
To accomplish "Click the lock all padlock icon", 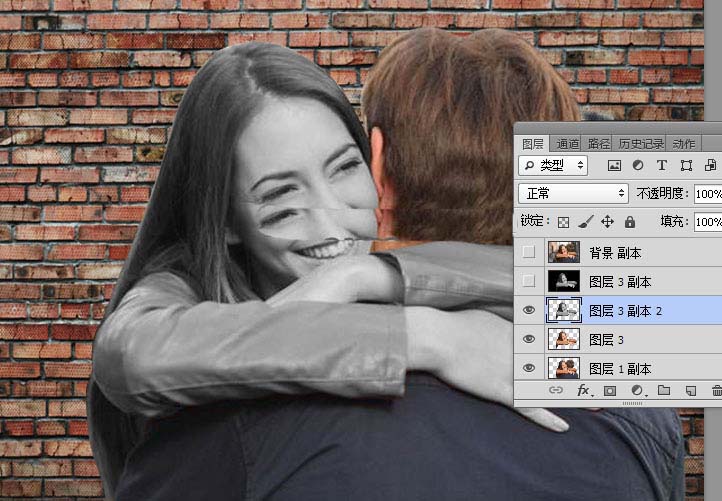I will tap(629, 222).
